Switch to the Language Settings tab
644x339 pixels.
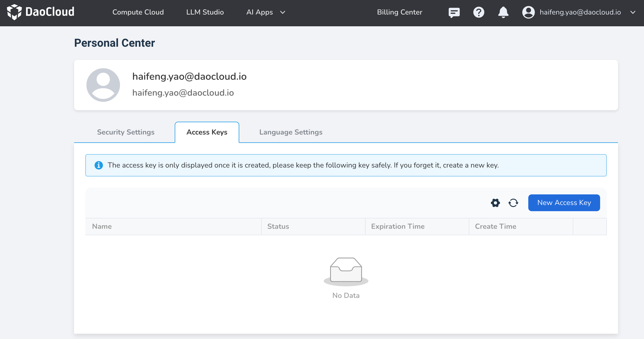pos(291,132)
